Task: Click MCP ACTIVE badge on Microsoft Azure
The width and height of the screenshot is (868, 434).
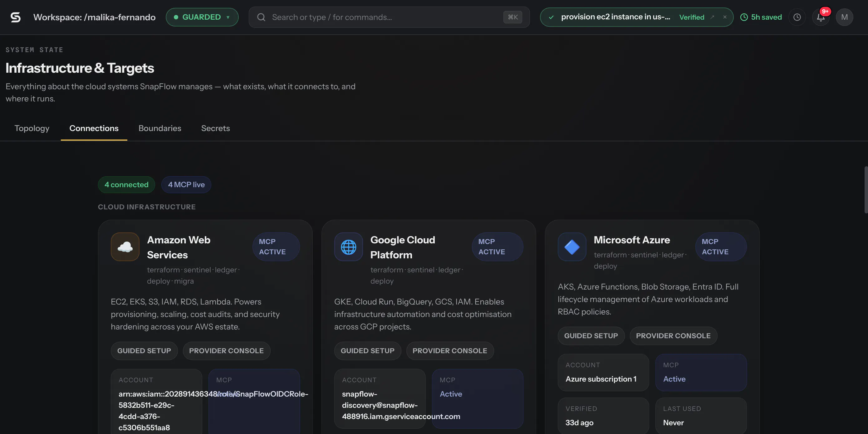Action: (x=721, y=247)
